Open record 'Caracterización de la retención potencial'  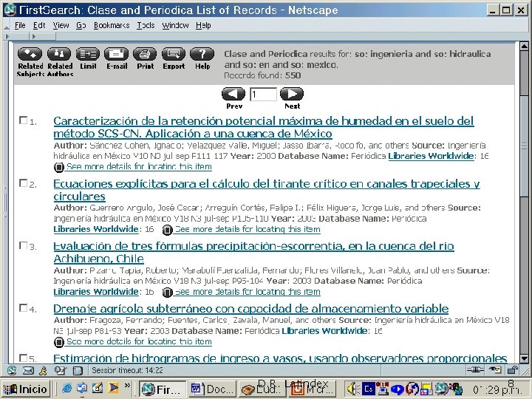(x=264, y=127)
